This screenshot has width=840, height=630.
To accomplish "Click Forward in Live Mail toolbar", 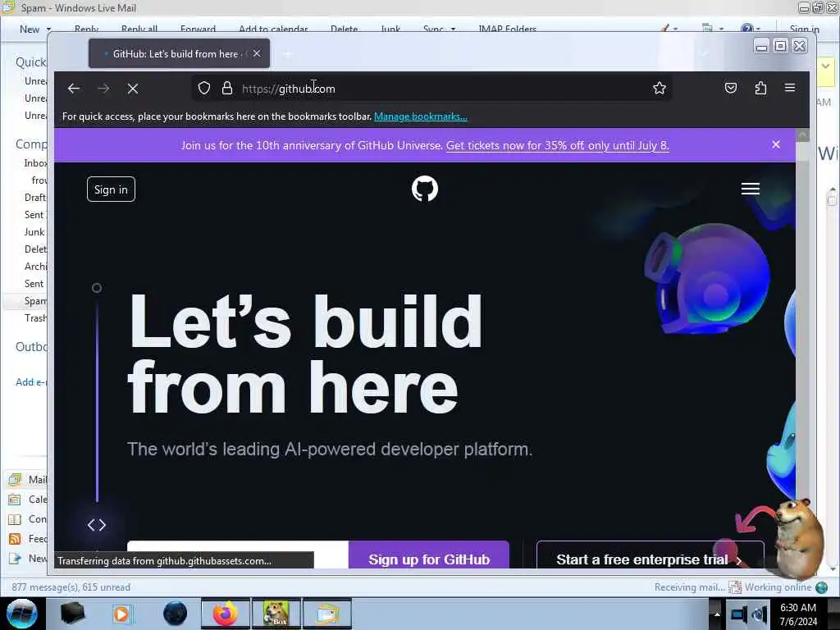I will click(x=198, y=29).
